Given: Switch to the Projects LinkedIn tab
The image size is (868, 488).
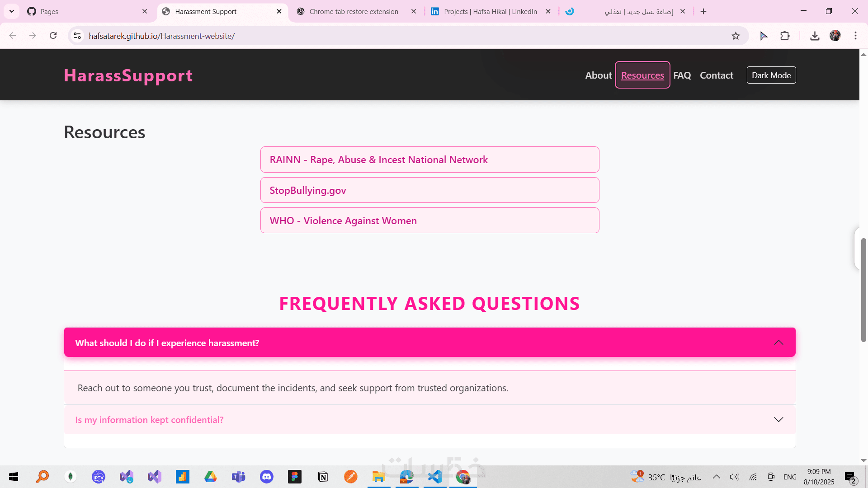Looking at the screenshot, I should (490, 12).
